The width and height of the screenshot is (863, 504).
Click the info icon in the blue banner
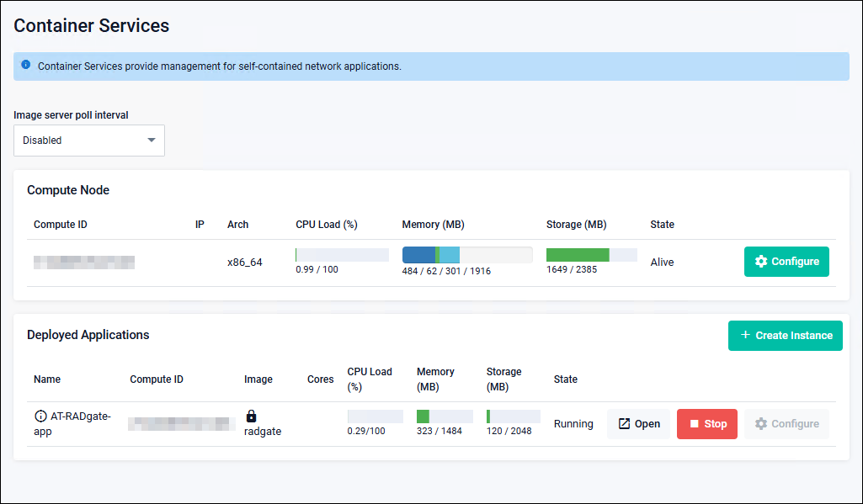tap(26, 65)
